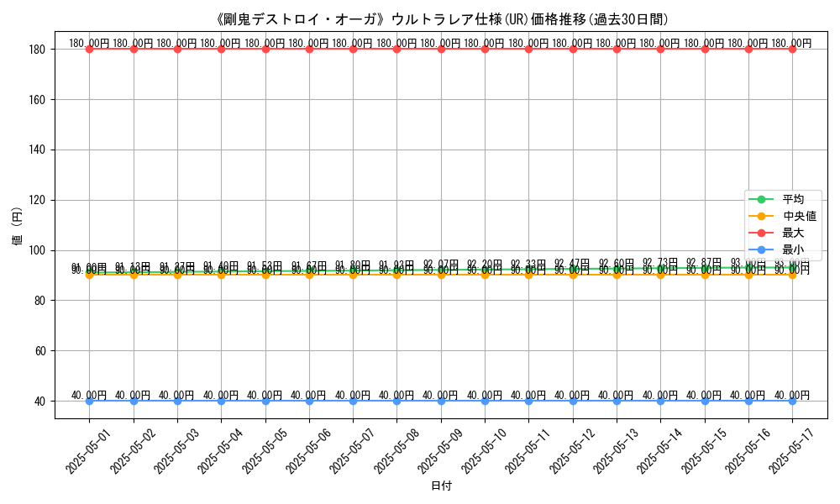Click the 40.00円 label above 2025-05-14
Image resolution: width=840 pixels, height=504 pixels.
[660, 396]
